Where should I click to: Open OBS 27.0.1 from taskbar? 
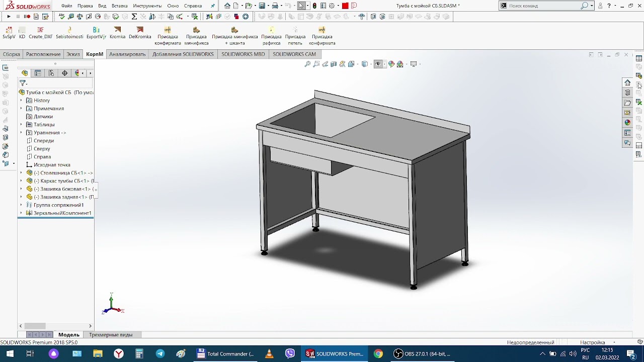coord(422,354)
